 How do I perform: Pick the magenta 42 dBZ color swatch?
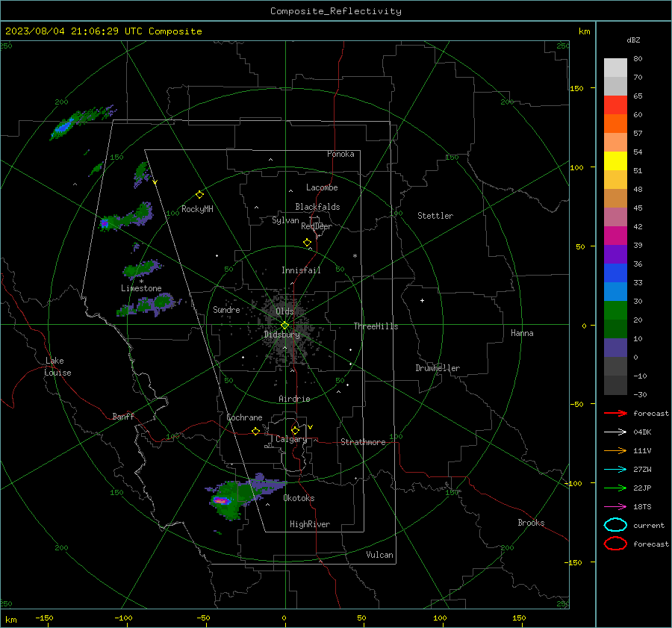[x=615, y=236]
